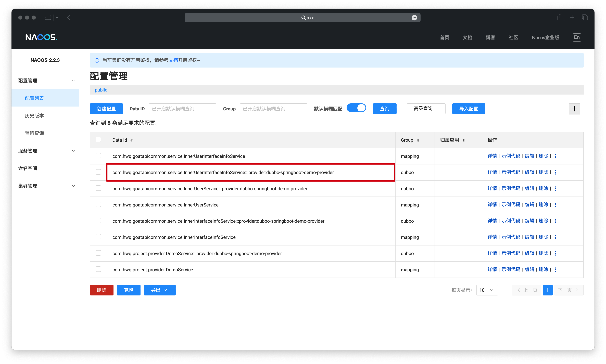Open 社区 in top navigation
Viewport: 606px width, 364px height.
[513, 37]
